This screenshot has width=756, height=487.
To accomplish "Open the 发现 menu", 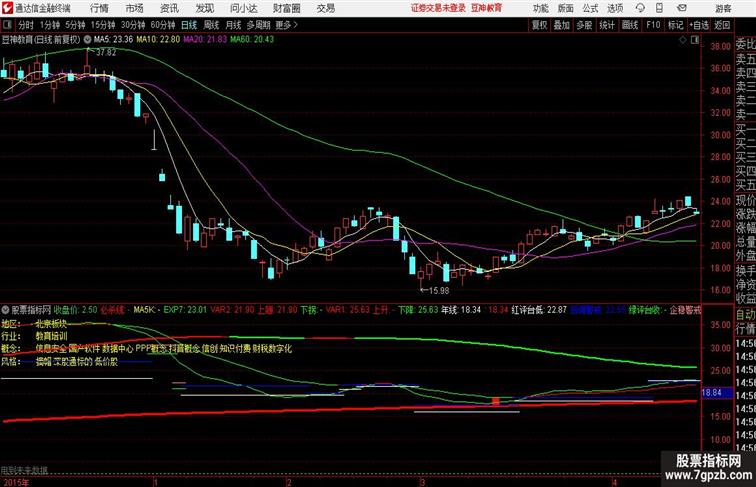I will 204,8.
